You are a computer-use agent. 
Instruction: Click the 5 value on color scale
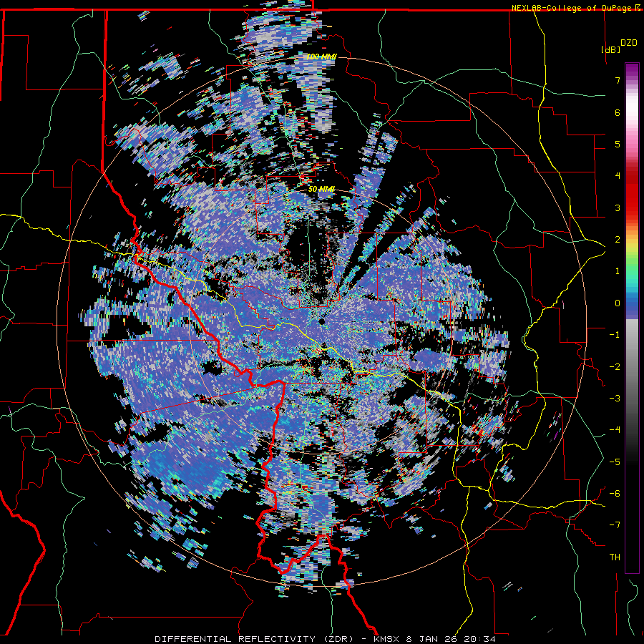[x=618, y=144]
